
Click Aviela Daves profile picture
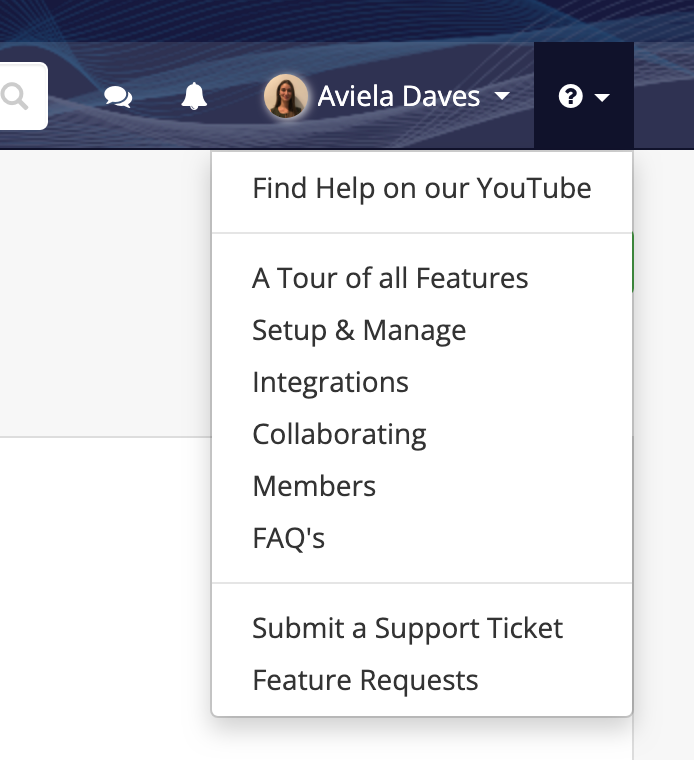point(285,96)
